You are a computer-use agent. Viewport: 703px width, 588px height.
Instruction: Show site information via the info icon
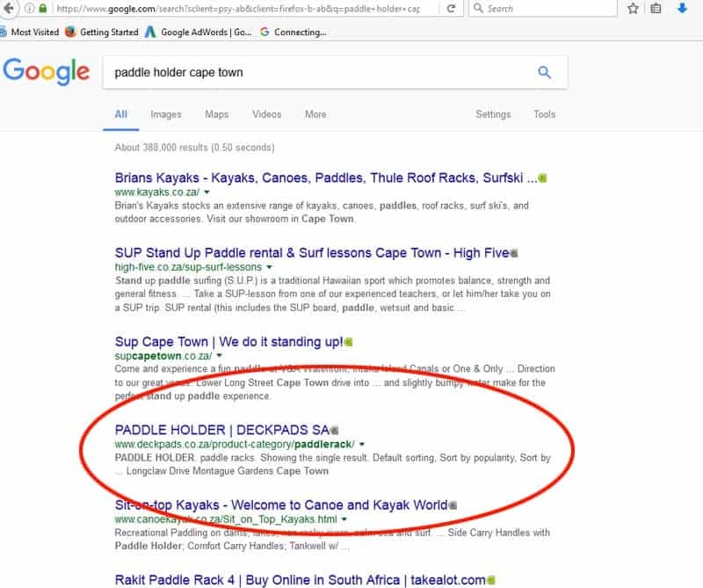click(29, 8)
